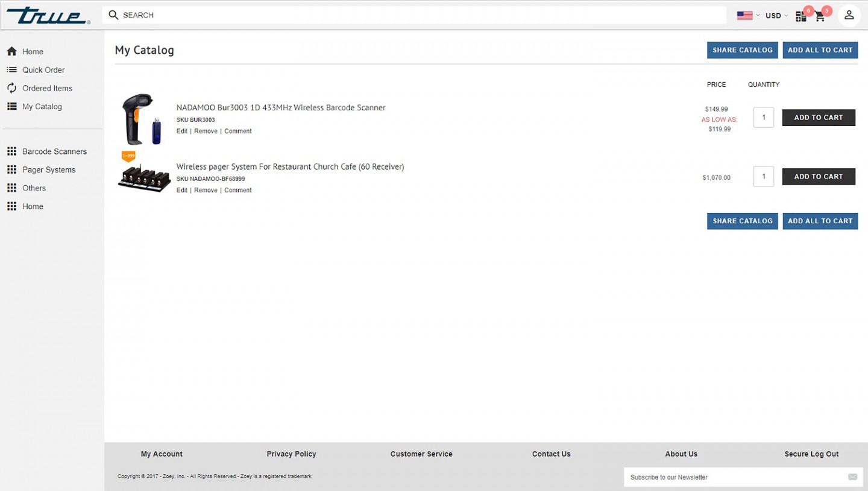Select the Home icon in the sidebar

pos(33,51)
